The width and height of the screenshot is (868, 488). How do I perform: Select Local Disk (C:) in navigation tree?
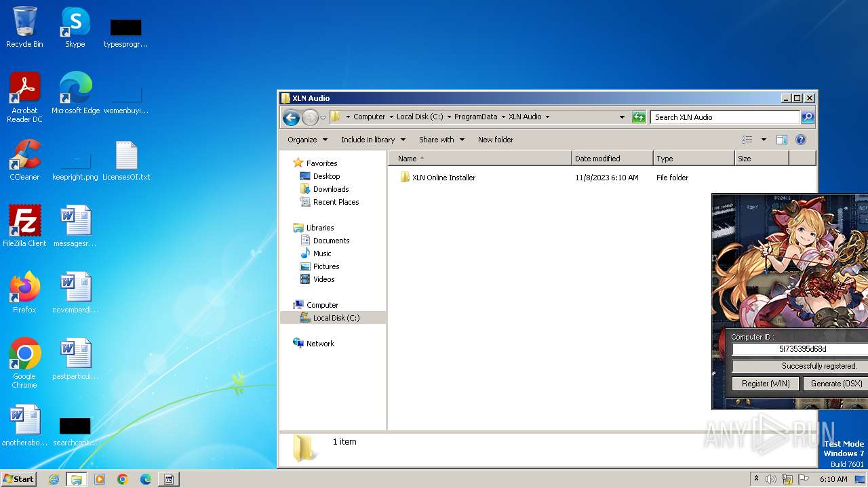336,318
